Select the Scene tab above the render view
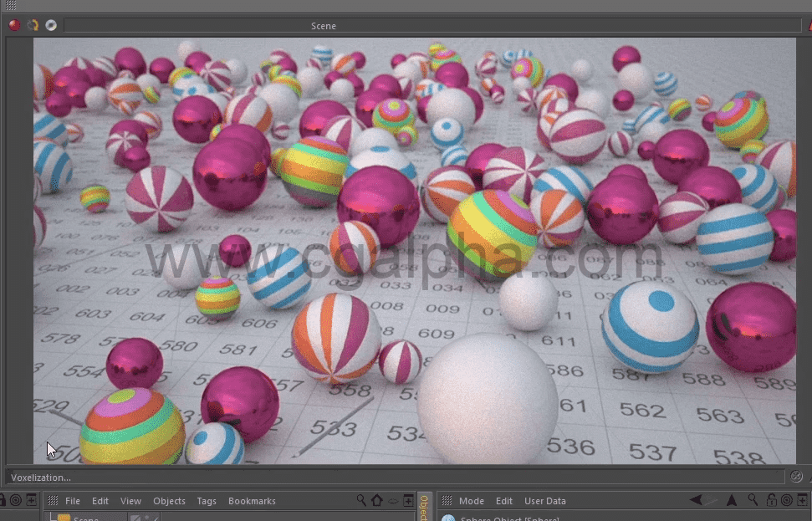 324,26
